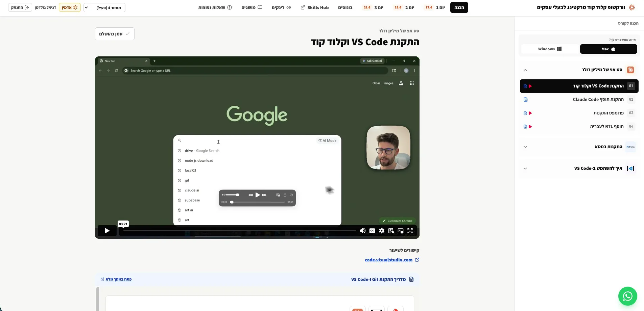Screen dimensions: 644x311
Task: Click the chain link icon next to לינקים
Action: pos(289,7)
